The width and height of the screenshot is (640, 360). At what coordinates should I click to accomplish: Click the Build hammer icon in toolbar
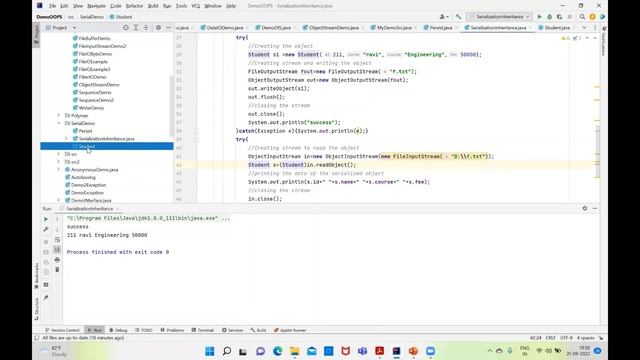click(458, 17)
